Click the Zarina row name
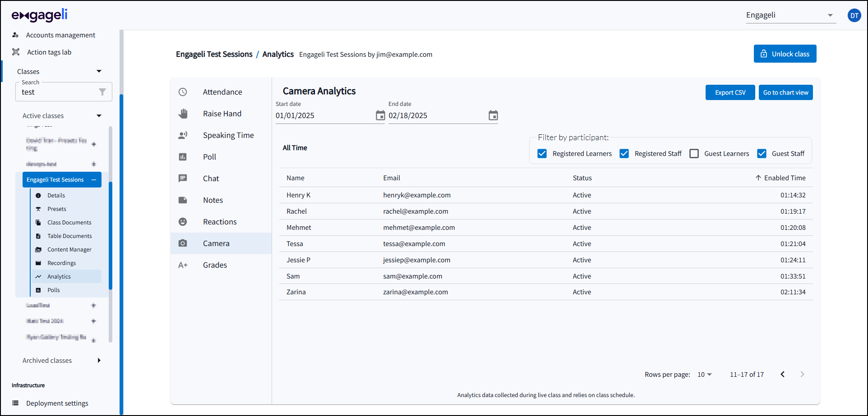868x416 pixels. (296, 292)
